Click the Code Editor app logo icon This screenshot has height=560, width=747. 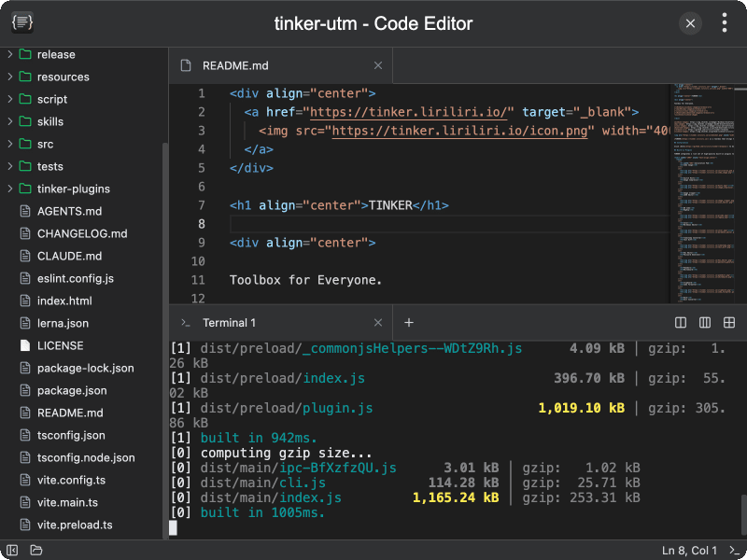pyautogui.click(x=22, y=22)
